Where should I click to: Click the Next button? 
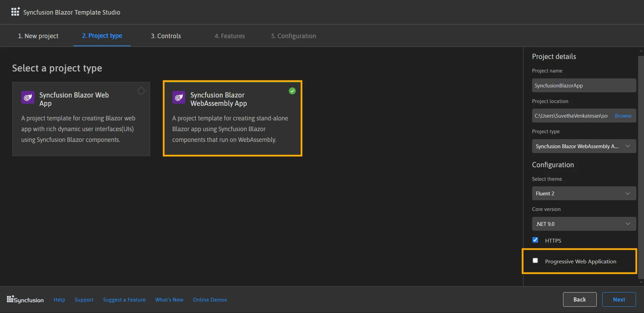tap(619, 299)
